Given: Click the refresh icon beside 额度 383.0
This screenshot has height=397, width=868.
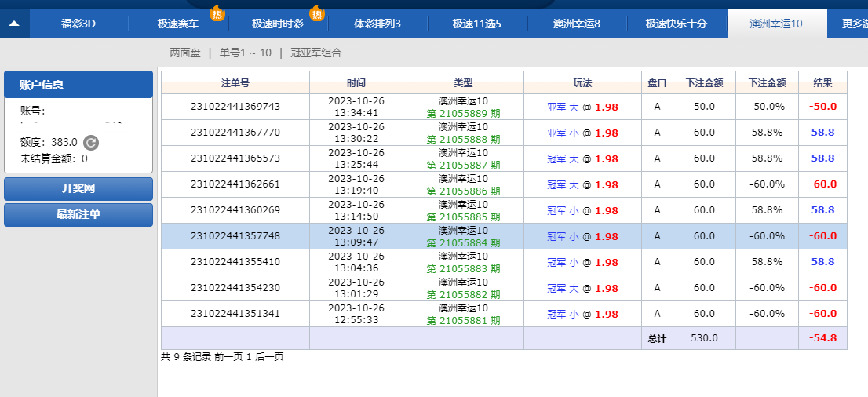Looking at the screenshot, I should click(91, 142).
